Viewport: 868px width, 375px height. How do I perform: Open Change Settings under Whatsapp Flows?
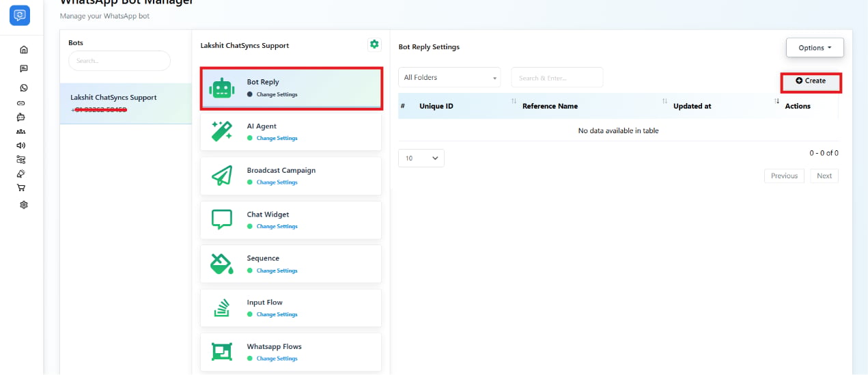coord(277,358)
